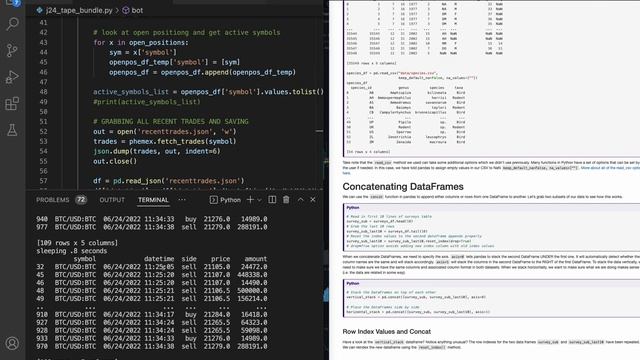This screenshot has height=360, width=640.
Task: Click the '[109 rows x 5 columns]' terminal text
Action: pyautogui.click(x=77, y=243)
